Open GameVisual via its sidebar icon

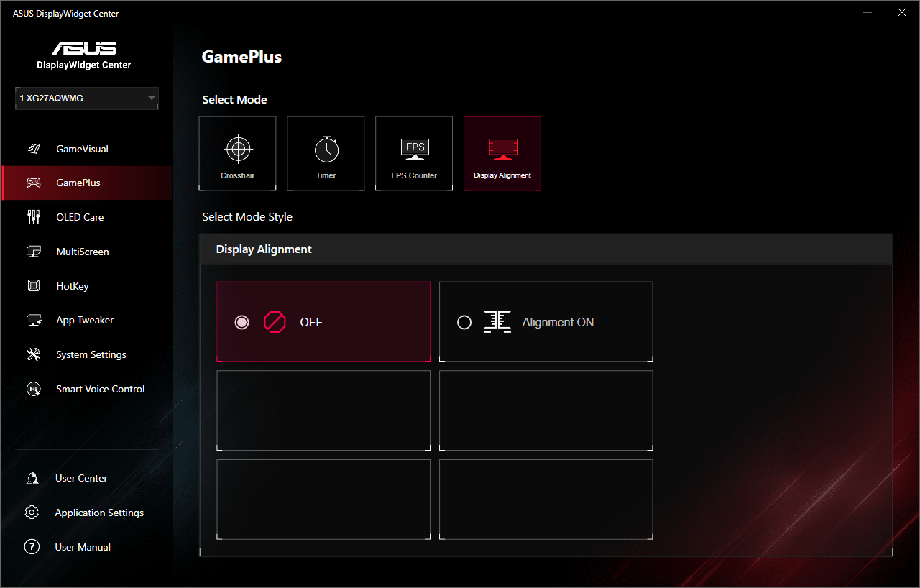pos(33,149)
